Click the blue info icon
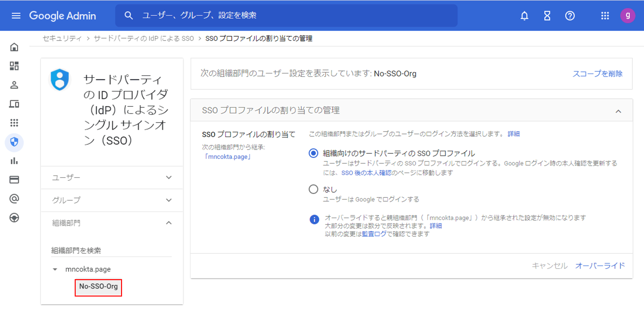Viewport: 644px width, 311px height. [314, 219]
